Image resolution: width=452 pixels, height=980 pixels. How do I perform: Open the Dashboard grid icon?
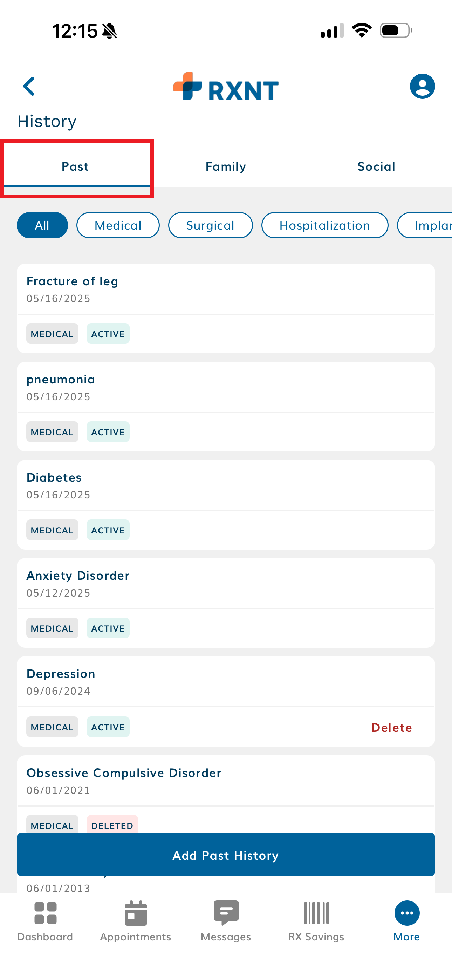45,913
